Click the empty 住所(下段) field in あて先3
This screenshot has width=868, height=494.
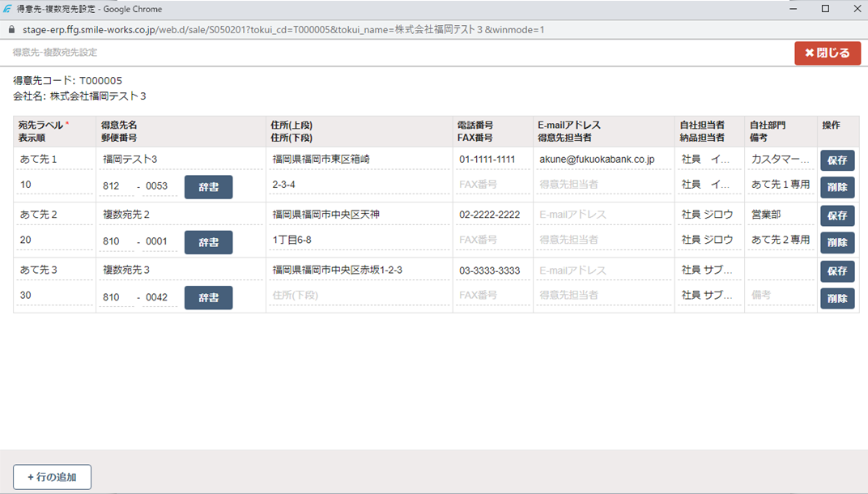coord(360,296)
